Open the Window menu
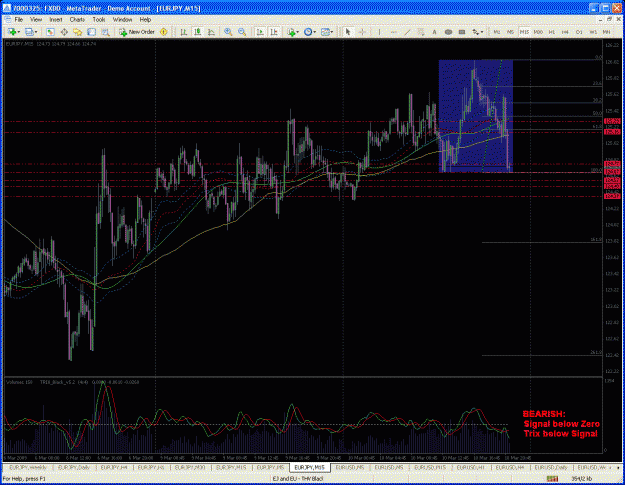 122,20
